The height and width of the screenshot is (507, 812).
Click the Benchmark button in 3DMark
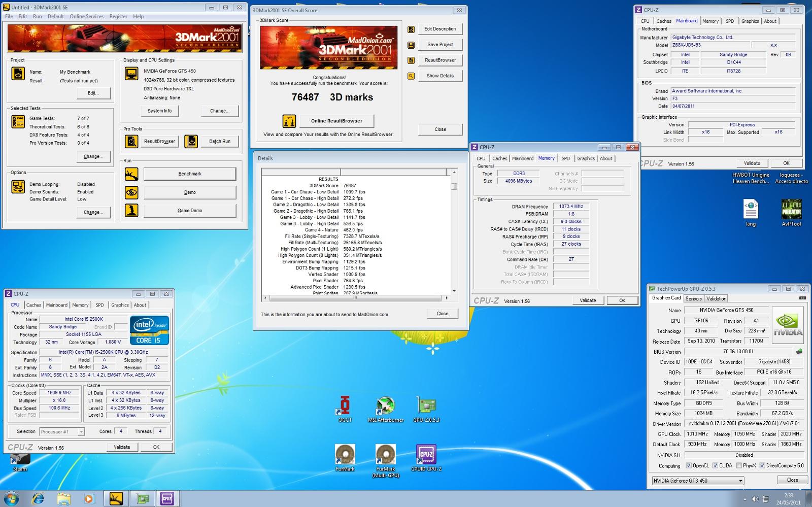coord(190,174)
